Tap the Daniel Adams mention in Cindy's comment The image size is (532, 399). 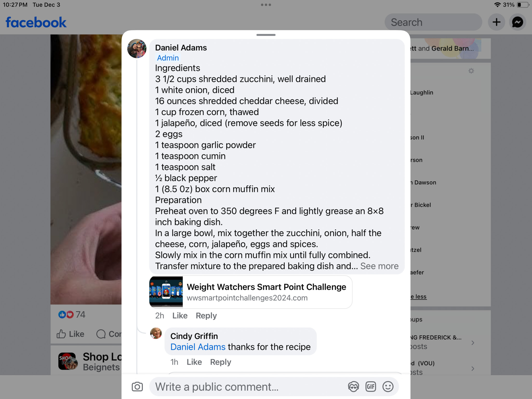tap(198, 347)
